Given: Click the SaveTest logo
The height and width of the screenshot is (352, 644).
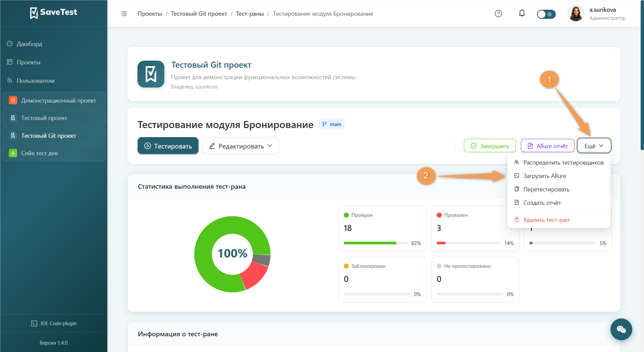Looking at the screenshot, I should 54,13.
